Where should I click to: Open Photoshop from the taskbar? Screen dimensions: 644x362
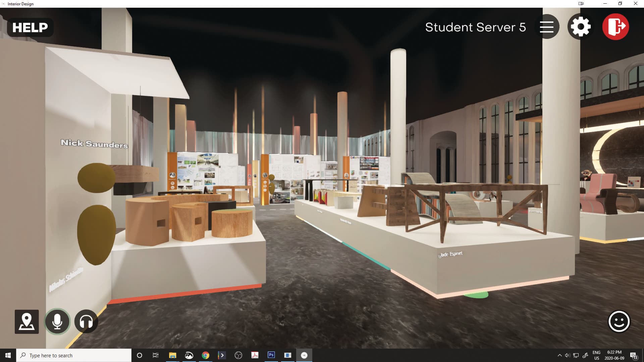[x=271, y=355]
